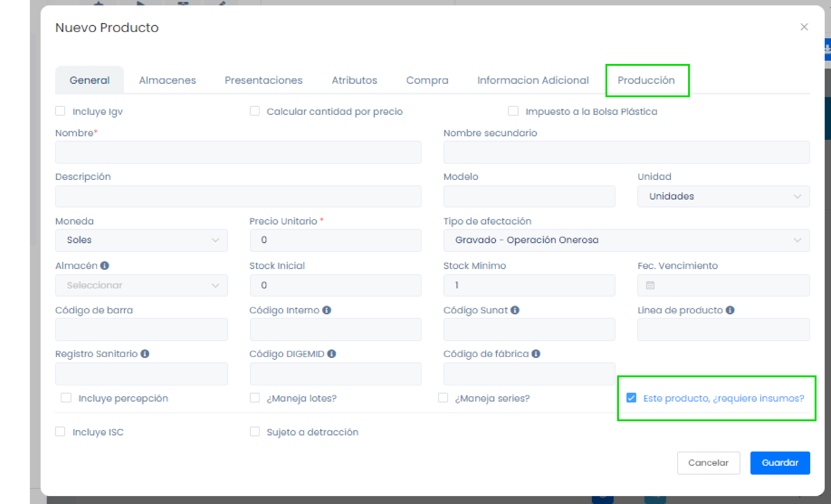Open the Moneda Soles dropdown
The image size is (831, 504).
(141, 240)
